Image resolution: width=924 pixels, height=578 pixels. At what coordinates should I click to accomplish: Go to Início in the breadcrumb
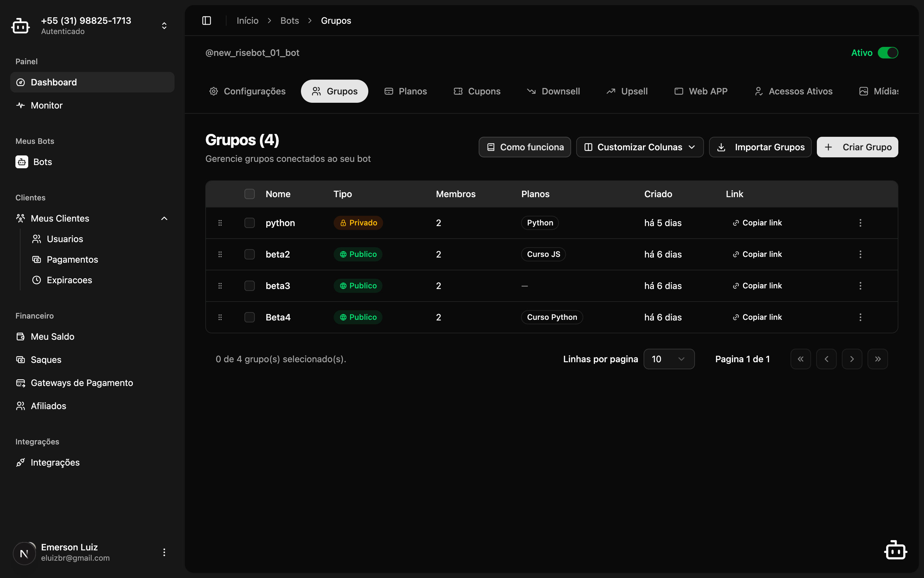[x=247, y=21]
